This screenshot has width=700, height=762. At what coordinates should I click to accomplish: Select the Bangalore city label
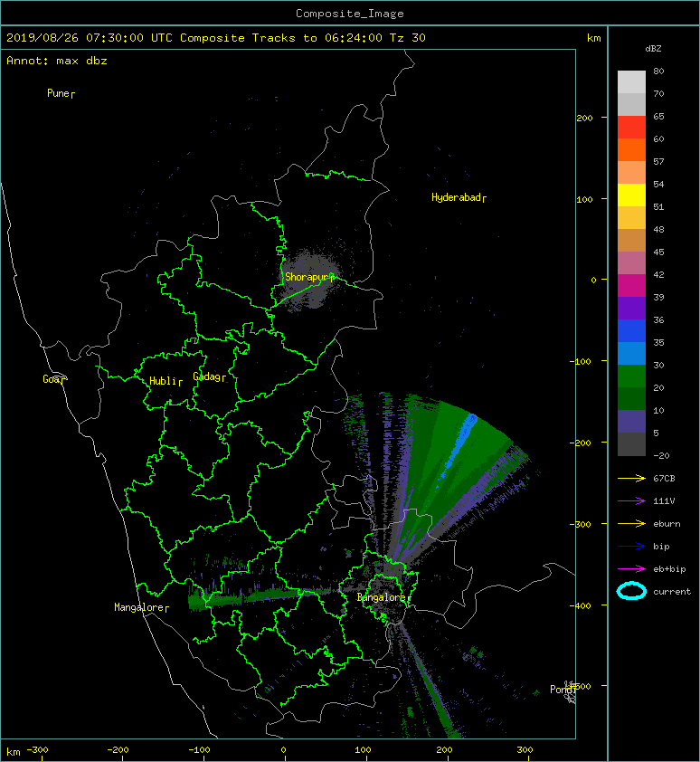(383, 597)
